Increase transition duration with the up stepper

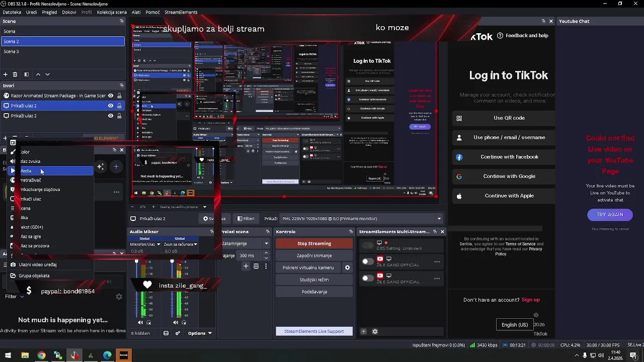click(x=266, y=254)
